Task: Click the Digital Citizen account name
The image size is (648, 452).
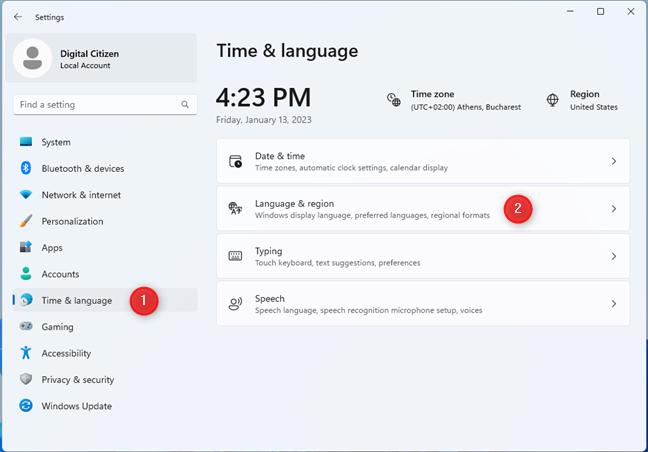Action: tap(90, 54)
